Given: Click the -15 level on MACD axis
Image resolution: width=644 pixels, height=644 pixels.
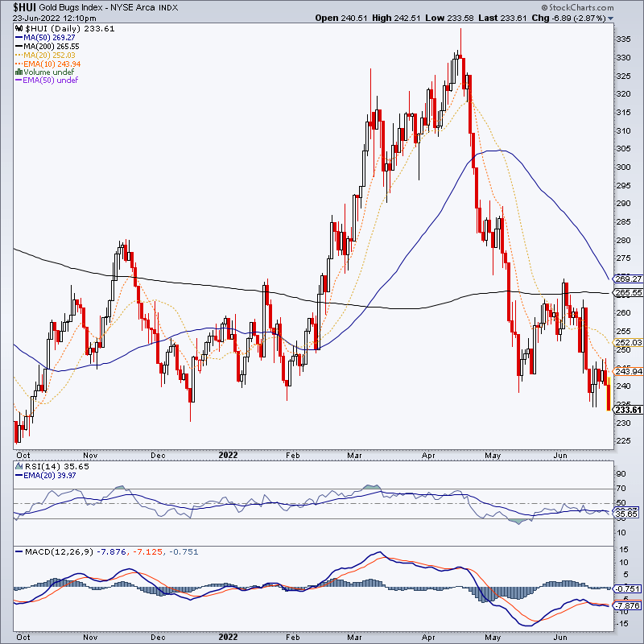Looking at the screenshot, I should (x=621, y=624).
